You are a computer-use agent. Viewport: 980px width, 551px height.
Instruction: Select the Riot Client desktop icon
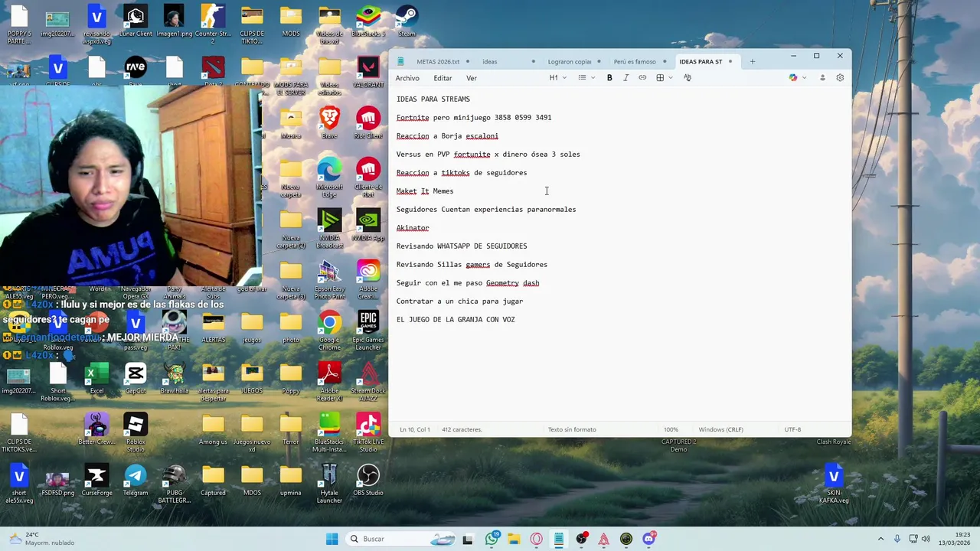(368, 123)
